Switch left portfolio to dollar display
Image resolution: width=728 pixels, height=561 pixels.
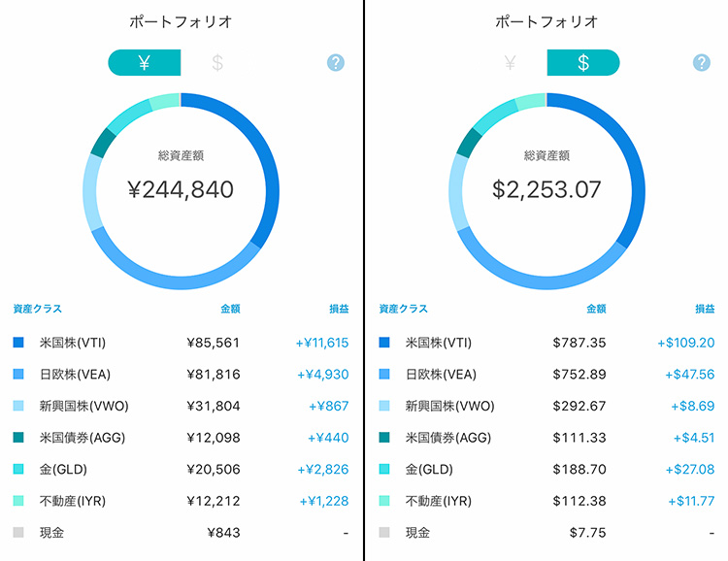(217, 62)
